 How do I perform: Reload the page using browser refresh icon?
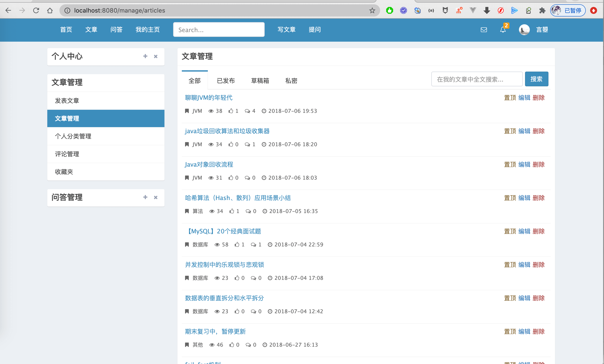tap(36, 10)
